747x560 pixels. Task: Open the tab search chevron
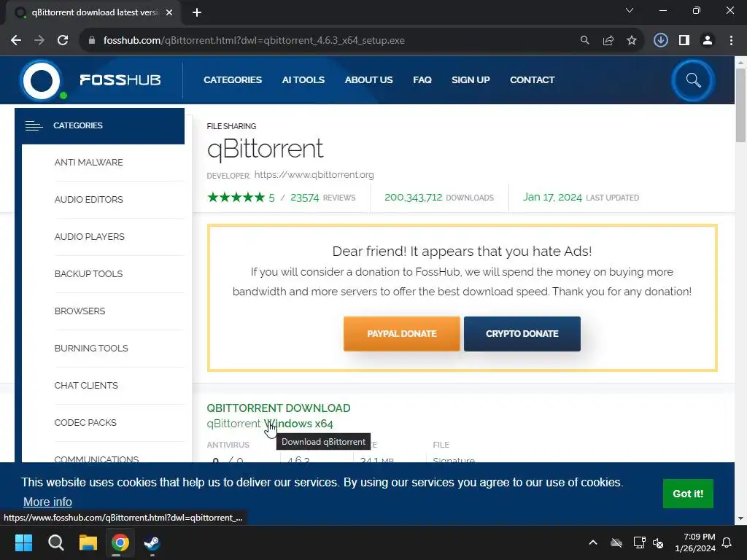[630, 10]
